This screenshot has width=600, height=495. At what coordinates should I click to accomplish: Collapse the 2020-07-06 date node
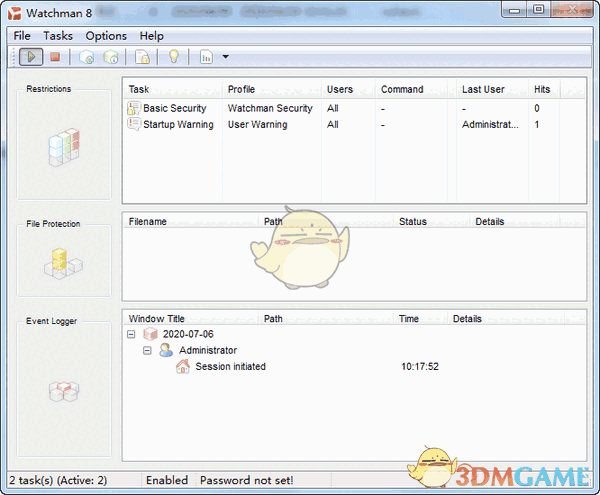pos(131,334)
